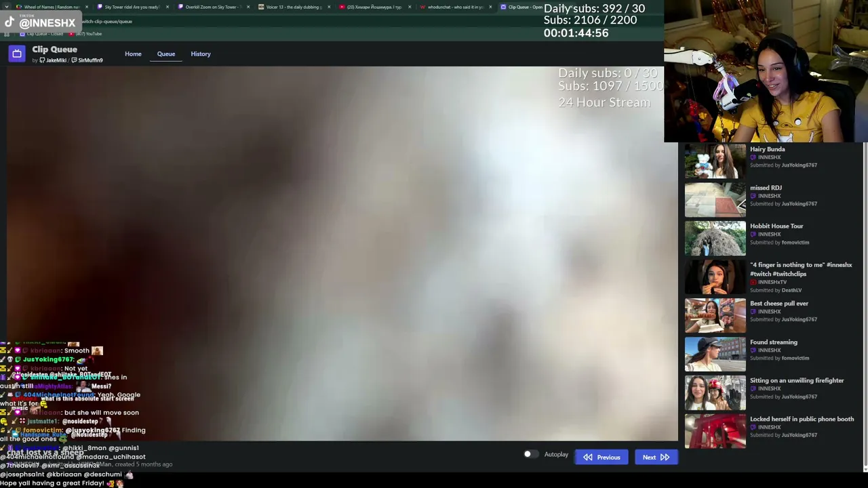Switch to the Voicer 13 browser tab
This screenshot has height=488, width=868.
pos(294,7)
